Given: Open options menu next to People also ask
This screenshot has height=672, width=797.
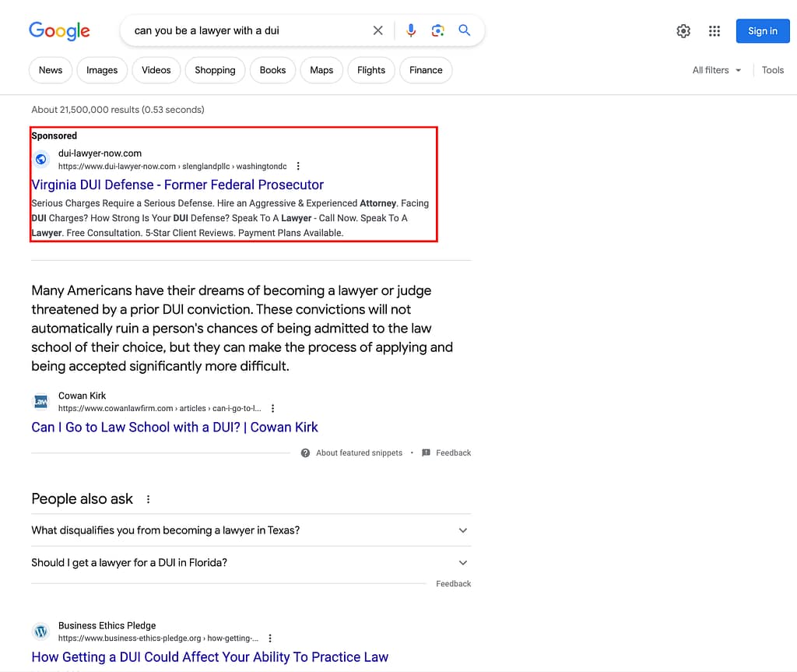Looking at the screenshot, I should click(x=149, y=499).
